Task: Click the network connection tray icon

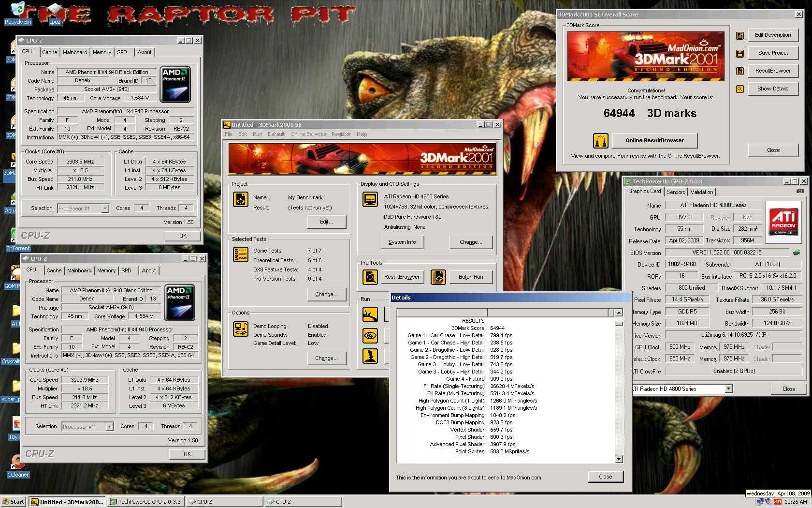Action: (760, 502)
